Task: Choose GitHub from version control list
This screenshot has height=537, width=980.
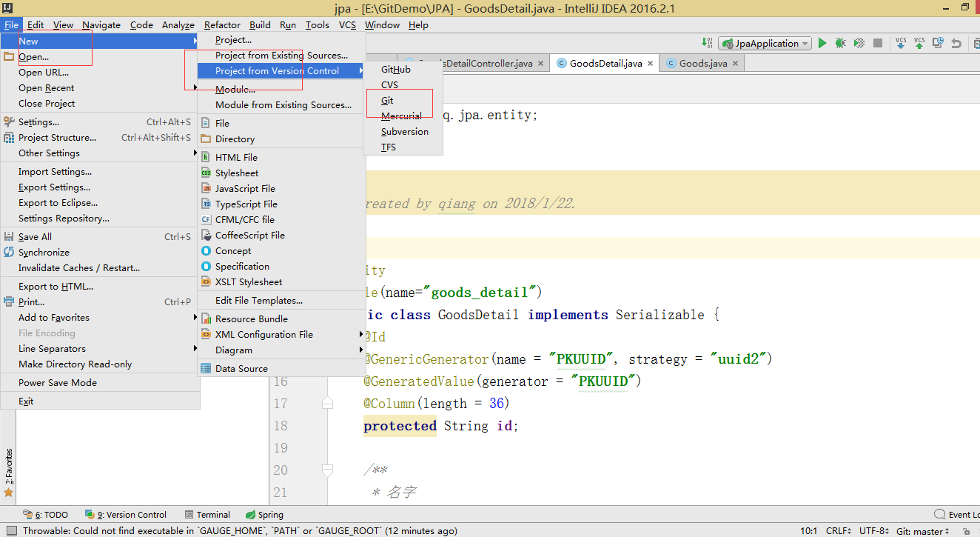Action: (404, 70)
